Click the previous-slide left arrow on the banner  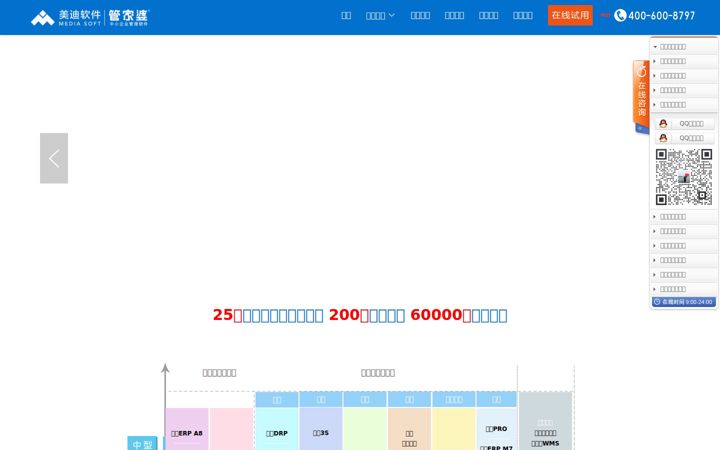tap(54, 158)
